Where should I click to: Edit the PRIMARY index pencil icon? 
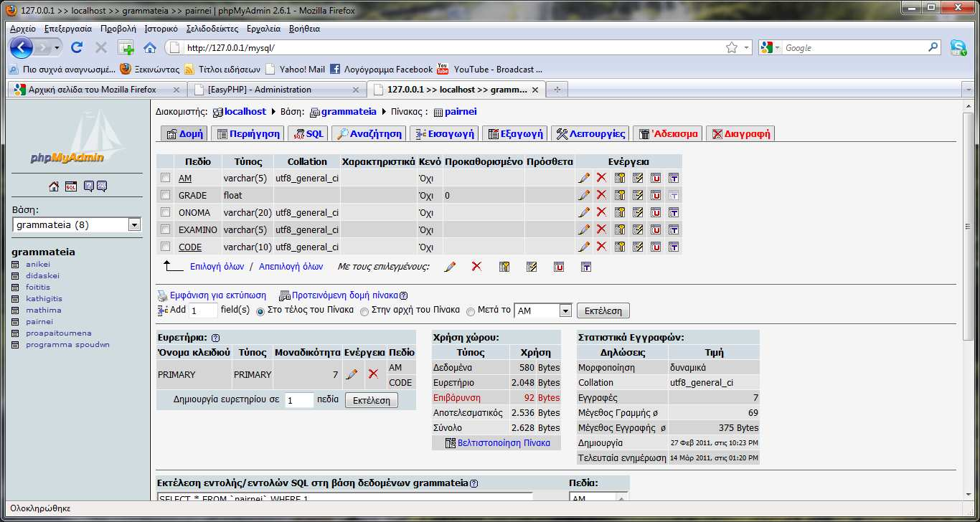click(352, 374)
